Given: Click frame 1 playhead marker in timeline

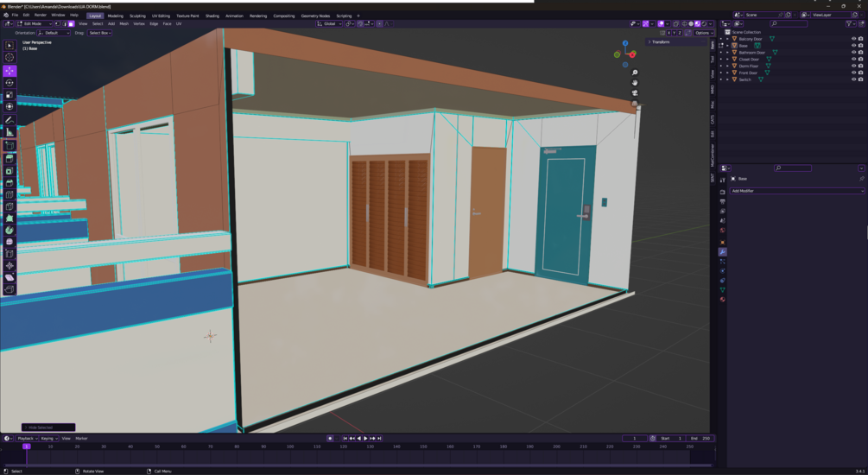Looking at the screenshot, I should pos(26,446).
